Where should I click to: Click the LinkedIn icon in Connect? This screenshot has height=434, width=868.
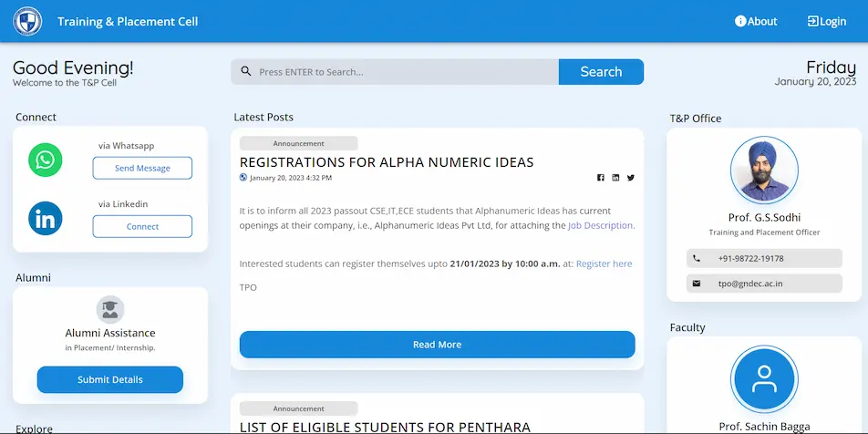pyautogui.click(x=45, y=219)
